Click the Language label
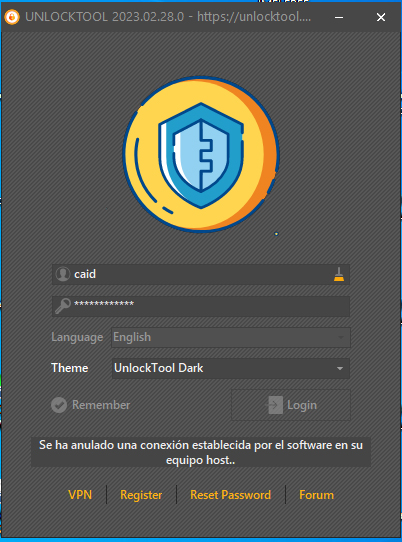This screenshot has width=402, height=542. coord(77,337)
